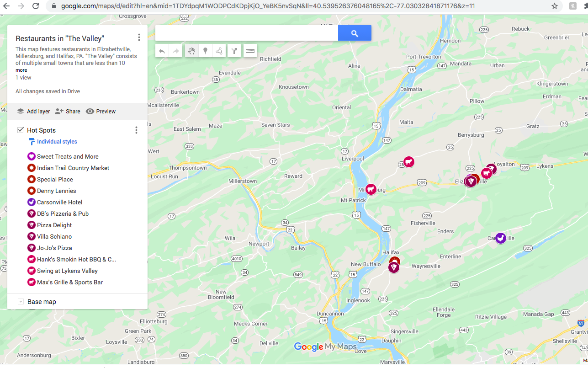Click inside the map search box
Viewport: 588px width, 368px height.
click(247, 33)
